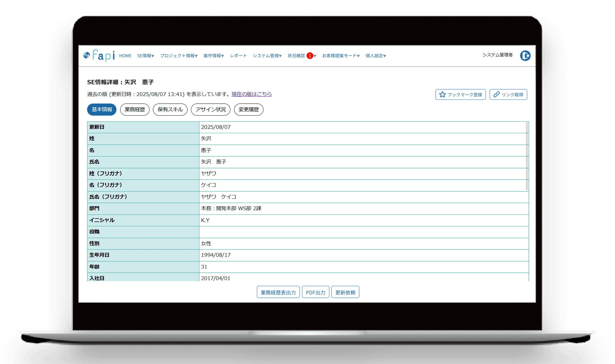Switch to the 業務経歴 tab
615x364 pixels.
135,109
